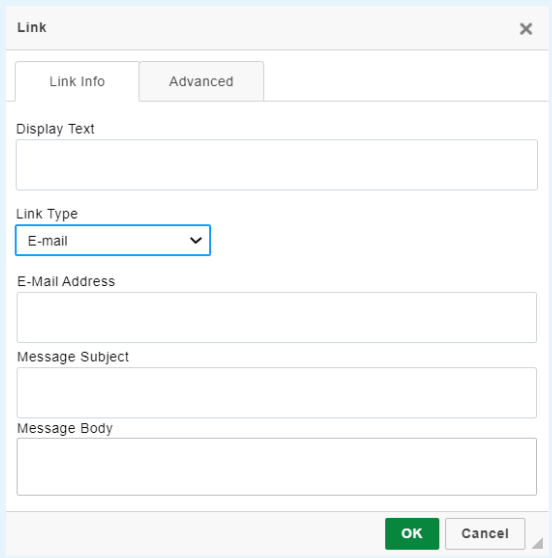
Task: Click the Message Subject label
Action: 73,357
